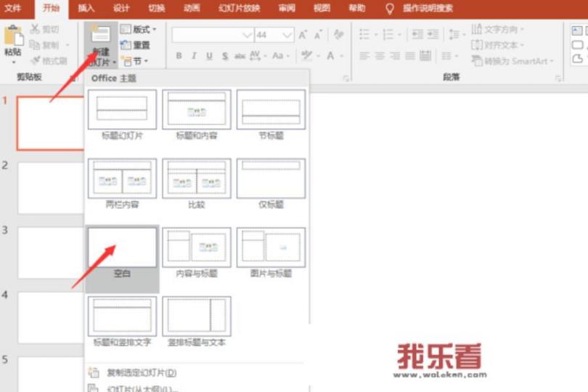Select the Title and Vertical Text (标题和竖排文字) layout
The height and width of the screenshot is (392, 588).
122,322
